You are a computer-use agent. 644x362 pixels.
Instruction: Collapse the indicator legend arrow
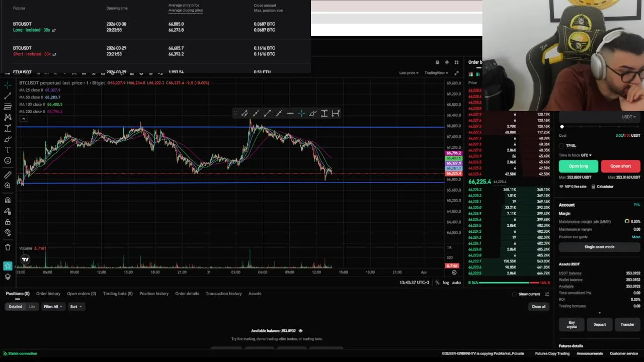pos(23,119)
